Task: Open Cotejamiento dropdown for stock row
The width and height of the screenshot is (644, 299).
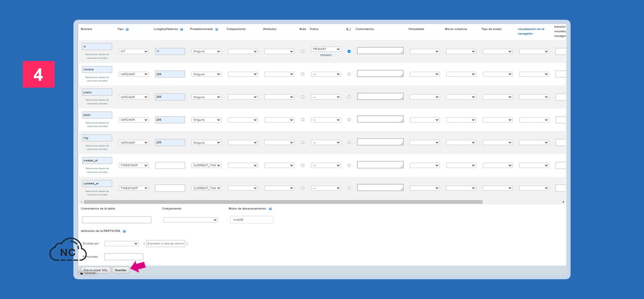Action: 243,120
